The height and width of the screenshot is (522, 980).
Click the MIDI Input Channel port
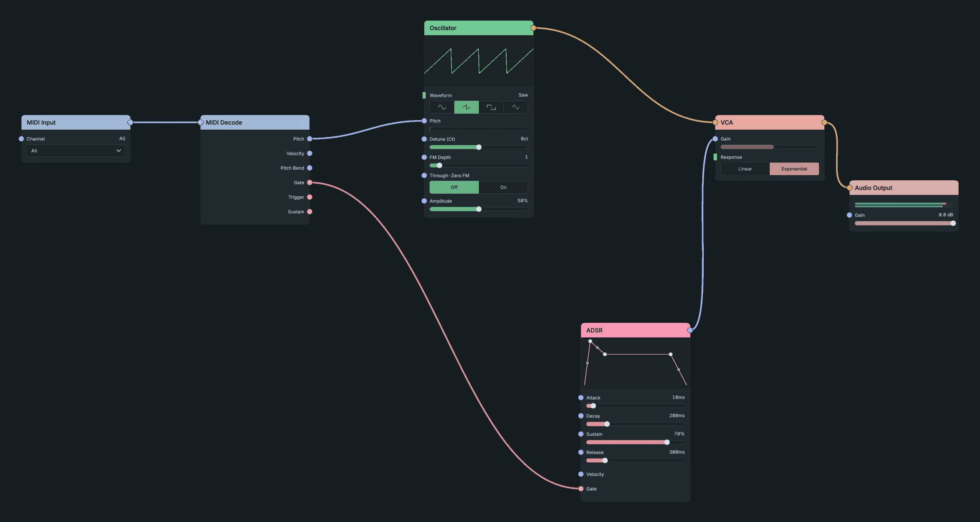(21, 139)
